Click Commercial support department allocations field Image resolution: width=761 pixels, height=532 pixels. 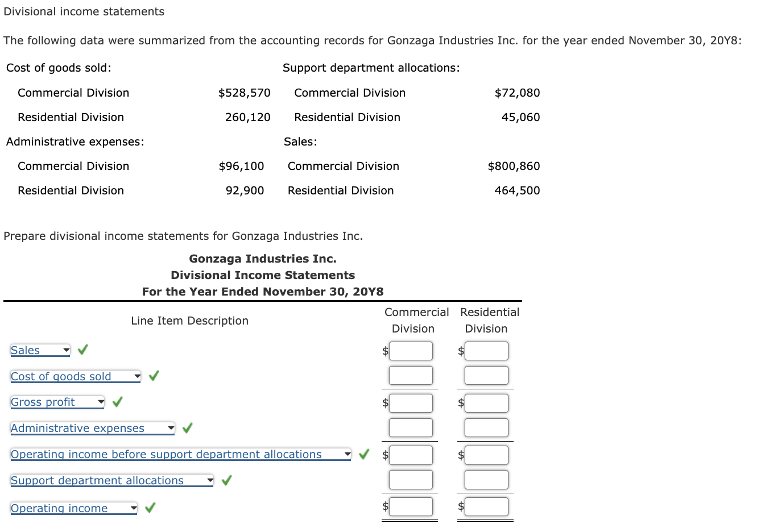pos(411,480)
